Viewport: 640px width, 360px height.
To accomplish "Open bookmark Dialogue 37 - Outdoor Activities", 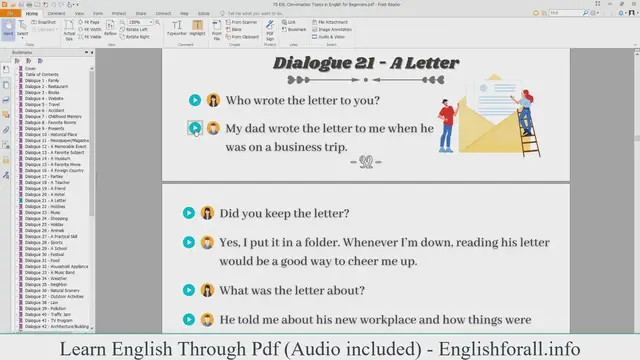I will click(54, 296).
